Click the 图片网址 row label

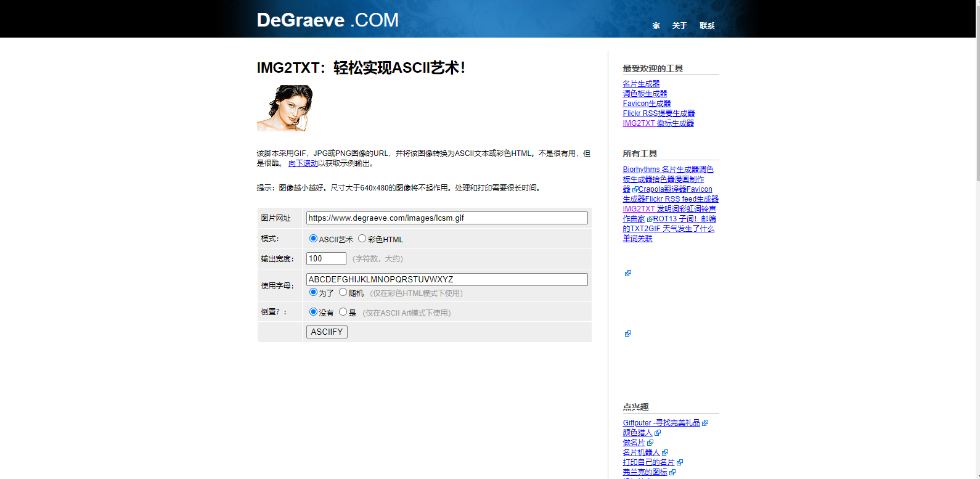tap(276, 218)
